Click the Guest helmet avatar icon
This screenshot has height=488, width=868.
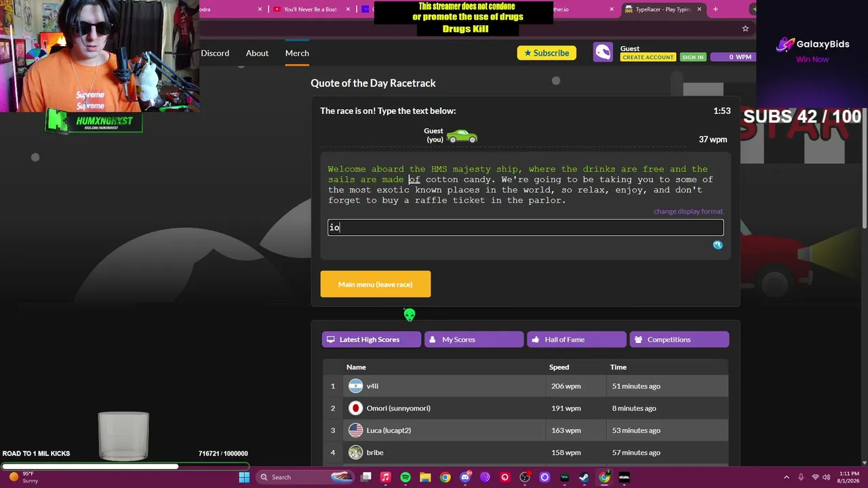click(603, 52)
